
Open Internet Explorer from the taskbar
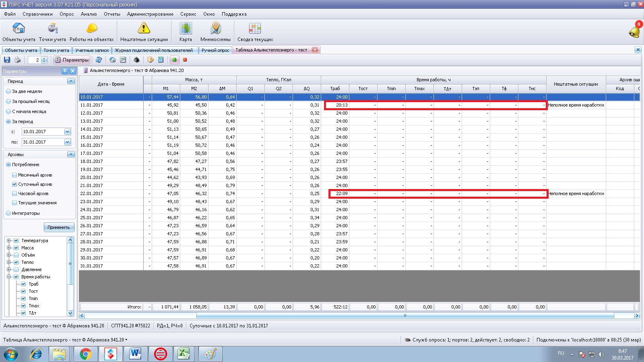coord(36,354)
